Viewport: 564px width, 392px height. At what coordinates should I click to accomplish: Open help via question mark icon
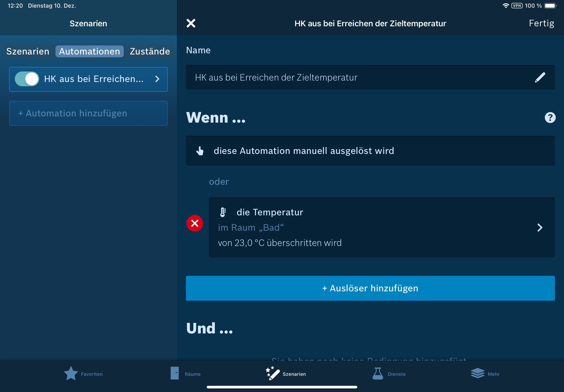coord(550,117)
